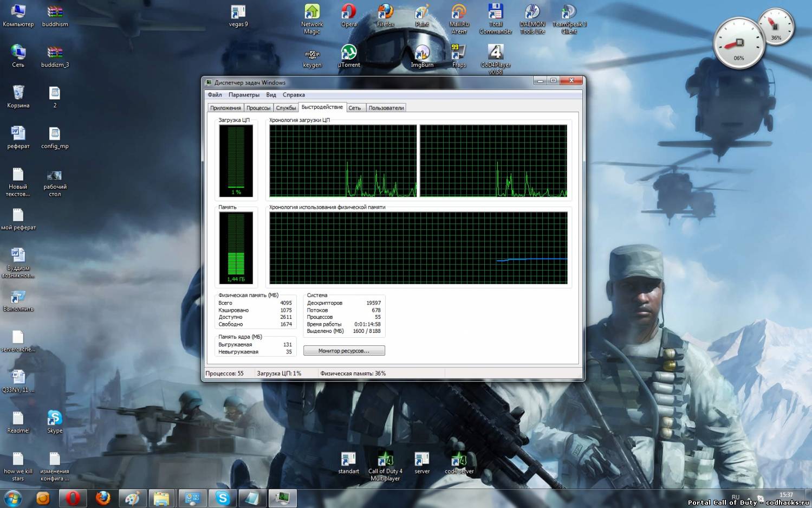Select the vegas 9 shortcut

238,15
